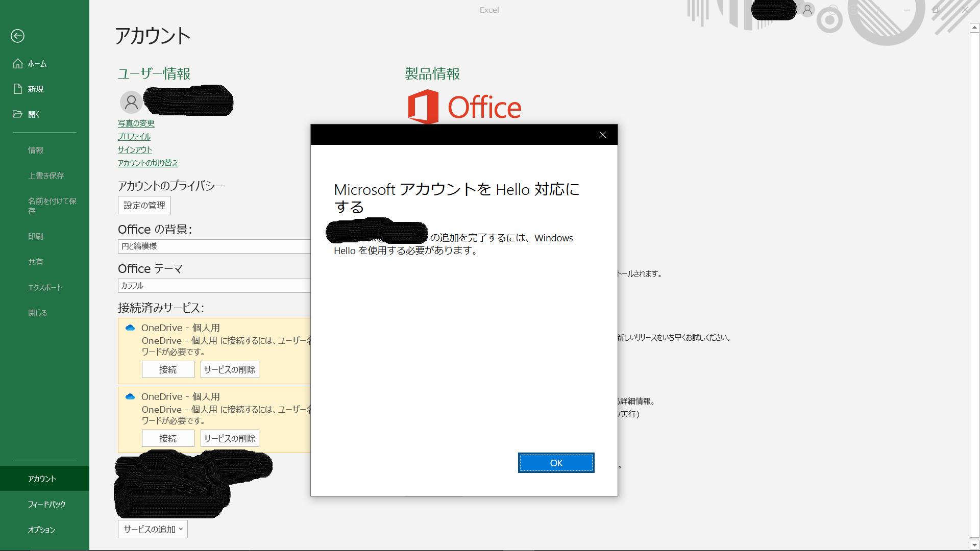The width and height of the screenshot is (980, 551).
Task: Click the home icon beside ホーム
Action: point(18,64)
